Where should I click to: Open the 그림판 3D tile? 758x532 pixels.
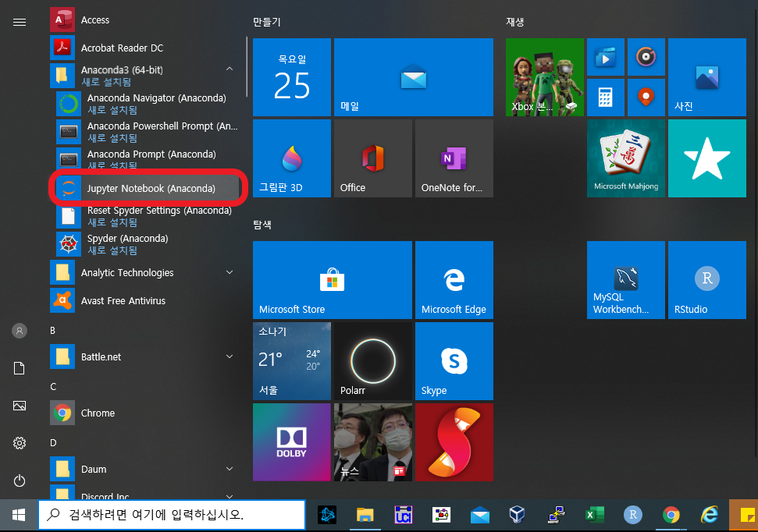292,158
